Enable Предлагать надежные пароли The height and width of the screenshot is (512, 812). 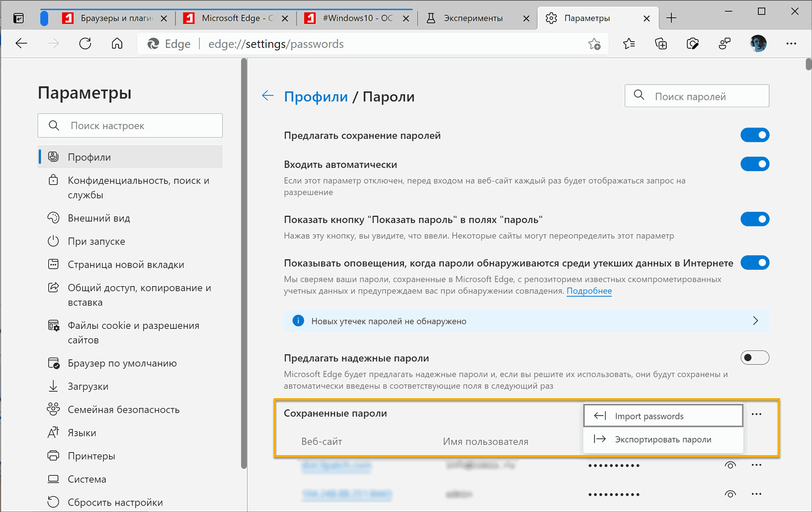coord(755,358)
